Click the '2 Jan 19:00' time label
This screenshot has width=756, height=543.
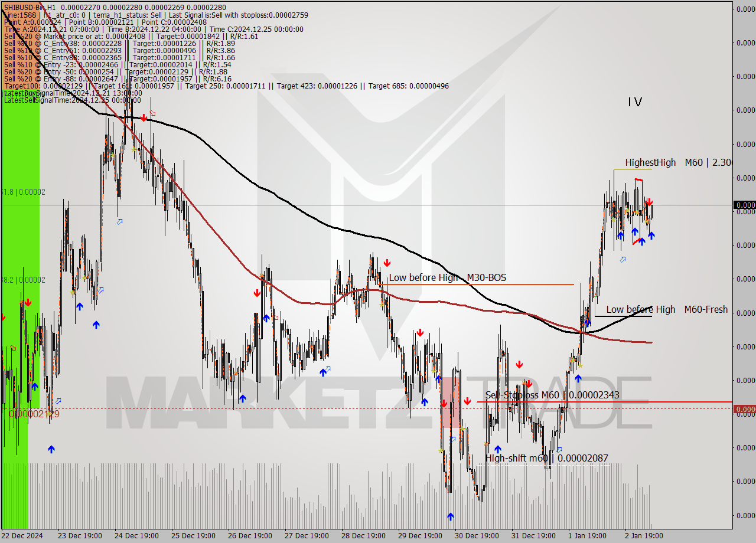644,536
